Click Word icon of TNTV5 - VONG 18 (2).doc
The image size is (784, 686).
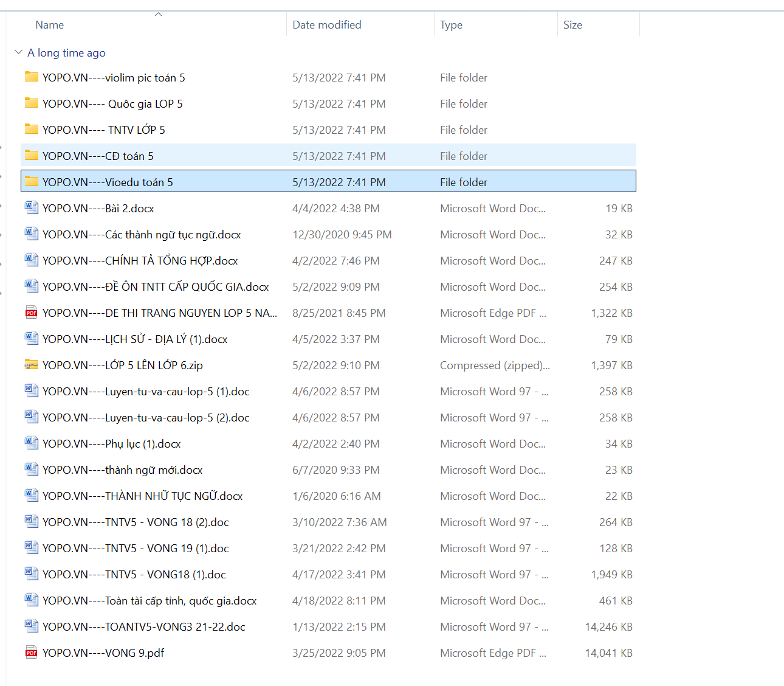tap(32, 521)
